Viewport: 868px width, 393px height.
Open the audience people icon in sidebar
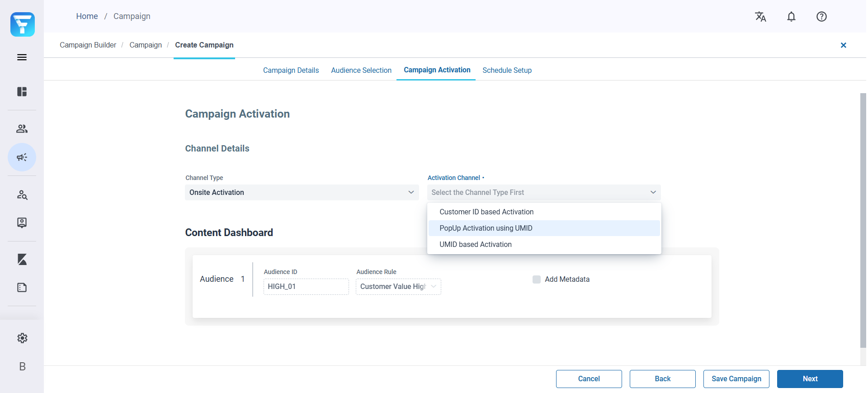22,129
